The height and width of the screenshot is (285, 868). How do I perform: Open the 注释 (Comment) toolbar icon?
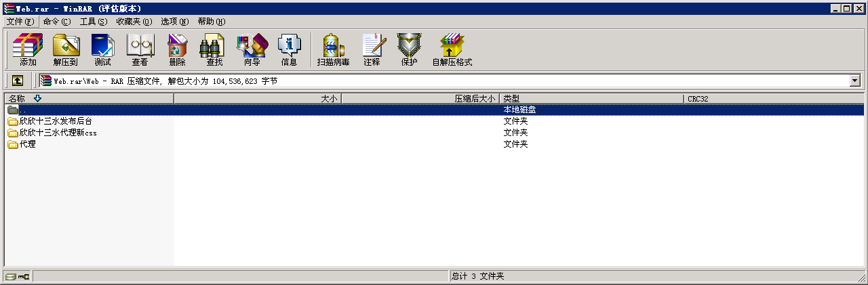(372, 50)
